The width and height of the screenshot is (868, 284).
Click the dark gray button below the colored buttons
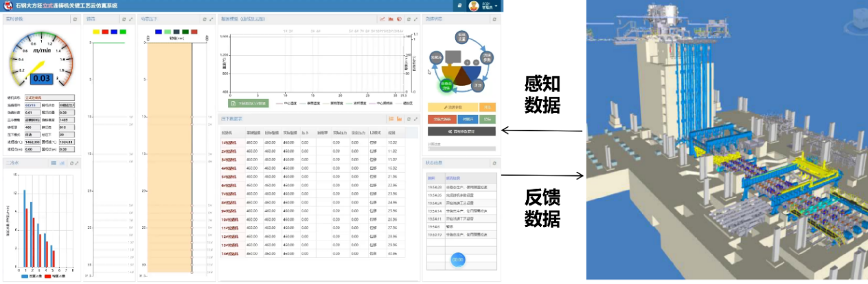(461, 131)
